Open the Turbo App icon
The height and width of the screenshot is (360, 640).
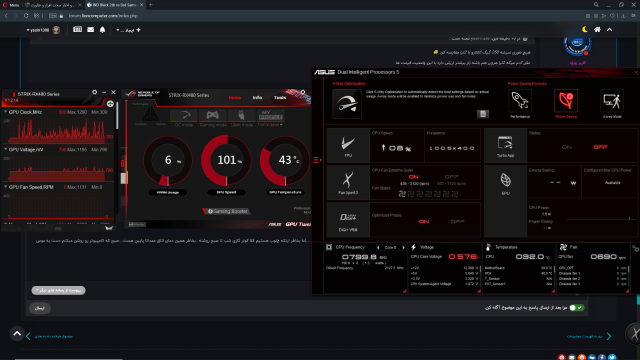tap(505, 145)
